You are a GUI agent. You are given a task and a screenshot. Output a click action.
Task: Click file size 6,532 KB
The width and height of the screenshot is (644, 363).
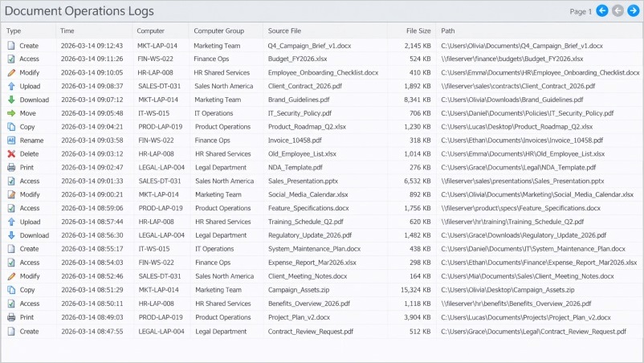coord(418,181)
